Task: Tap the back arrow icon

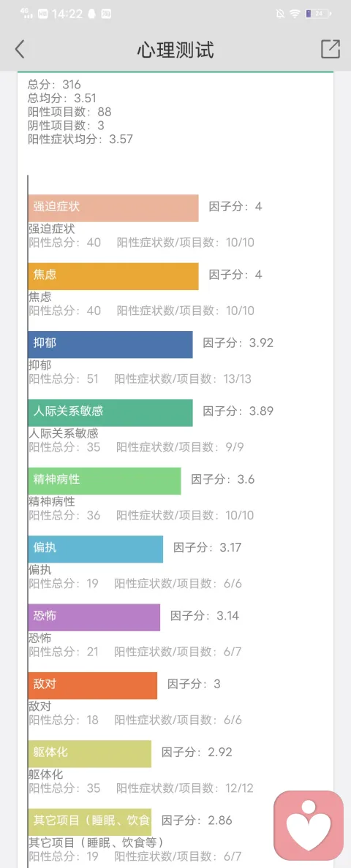Action: (x=20, y=49)
